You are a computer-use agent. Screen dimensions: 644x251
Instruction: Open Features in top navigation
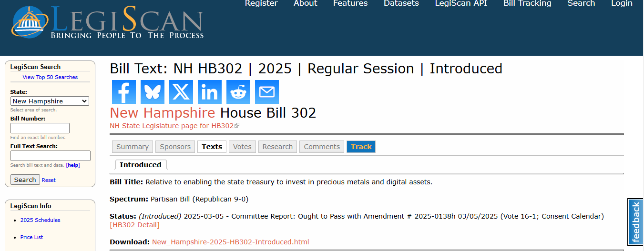click(350, 3)
